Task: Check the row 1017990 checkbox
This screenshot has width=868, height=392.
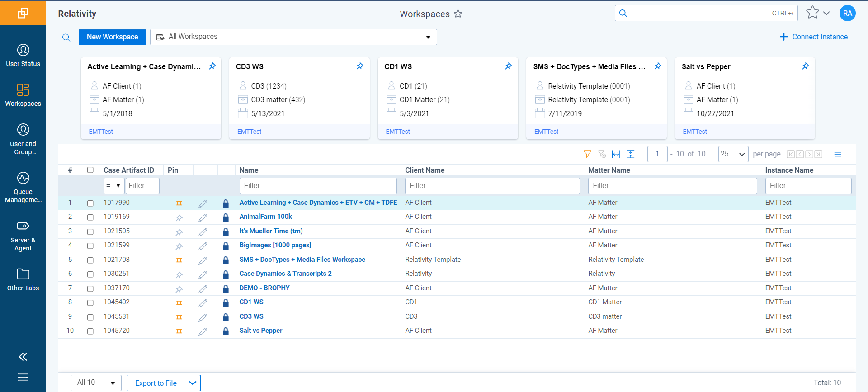Action: 90,203
